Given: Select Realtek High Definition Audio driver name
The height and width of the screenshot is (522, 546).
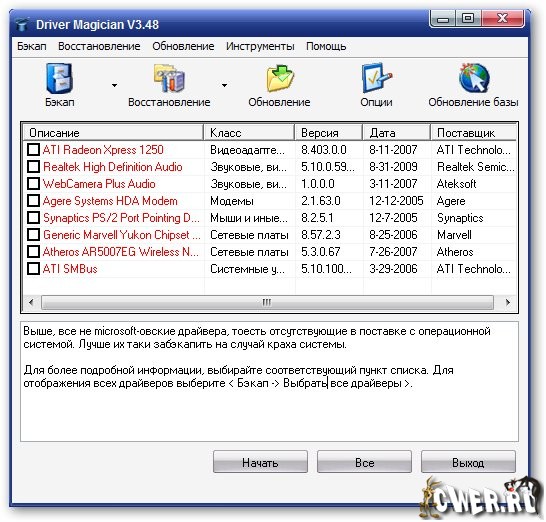Looking at the screenshot, I should point(112,167).
